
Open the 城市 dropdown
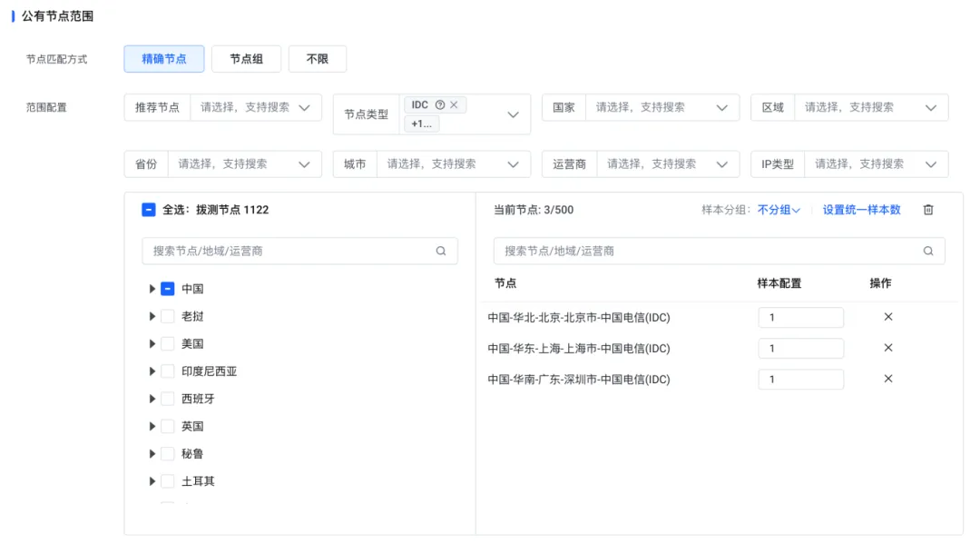[454, 164]
